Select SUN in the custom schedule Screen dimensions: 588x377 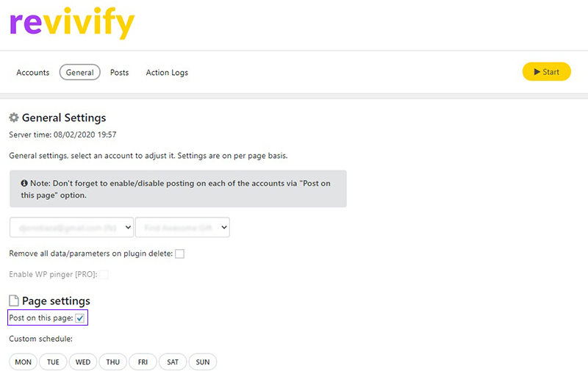pos(203,362)
